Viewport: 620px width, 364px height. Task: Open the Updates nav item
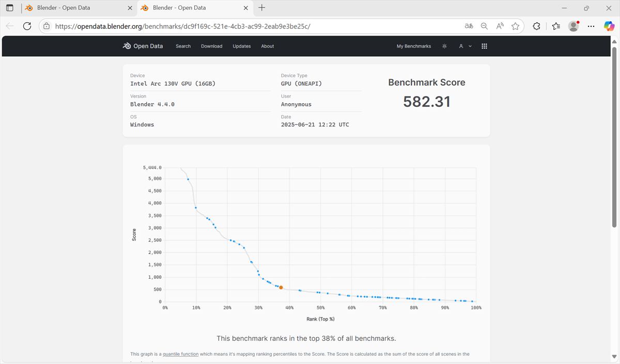(241, 46)
